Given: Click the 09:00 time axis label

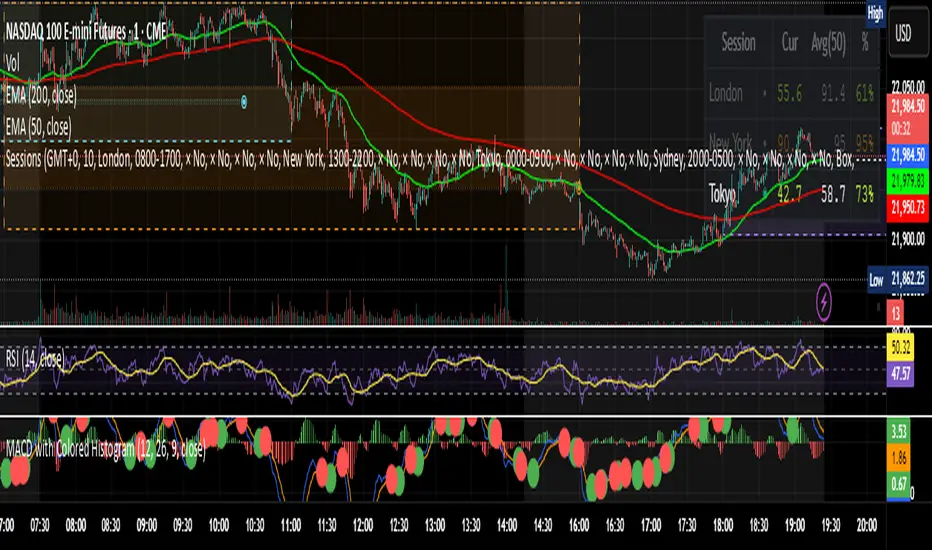Looking at the screenshot, I should click(147, 525).
